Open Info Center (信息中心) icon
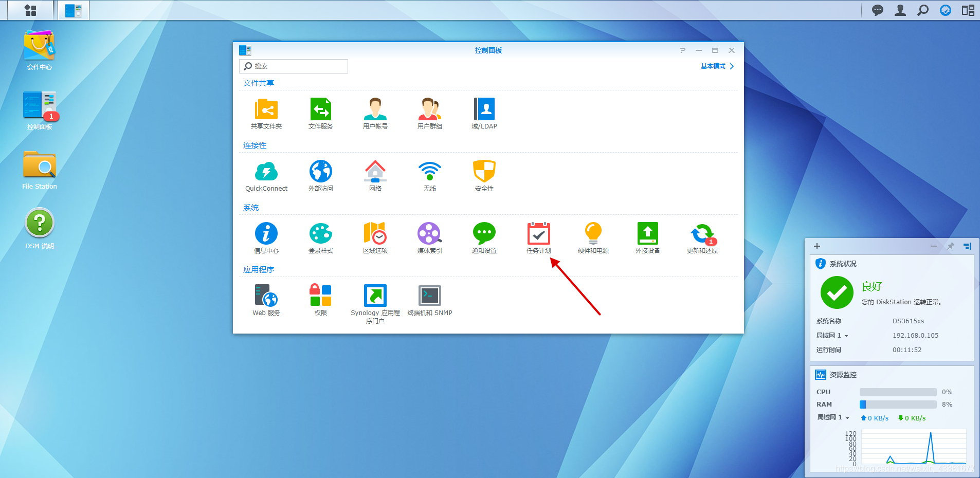980x478 pixels. click(266, 234)
